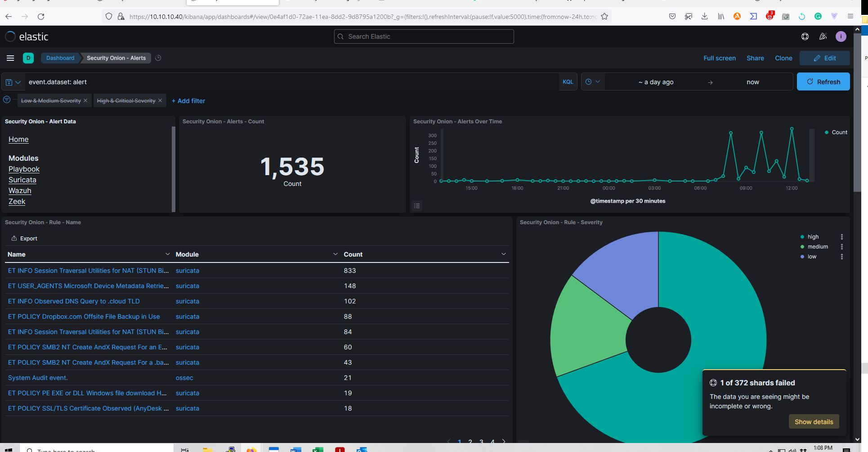Bookmark this page with the star icon

click(x=604, y=16)
